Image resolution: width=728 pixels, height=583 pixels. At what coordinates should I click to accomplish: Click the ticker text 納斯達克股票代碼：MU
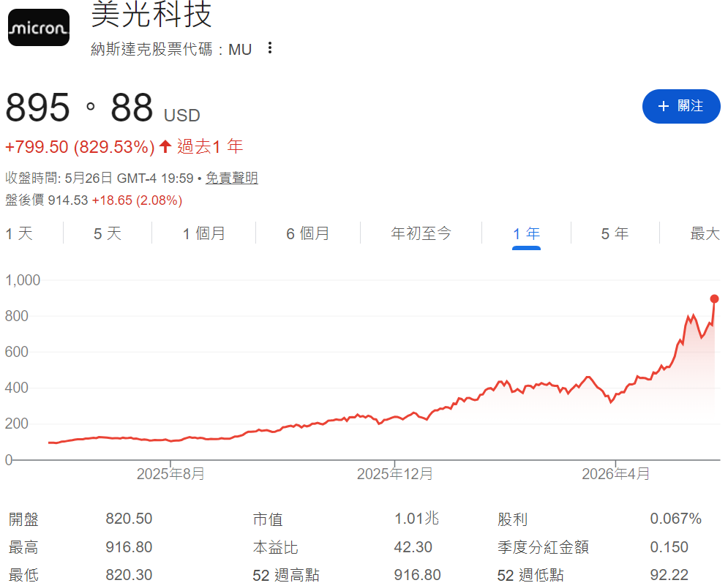(x=171, y=49)
